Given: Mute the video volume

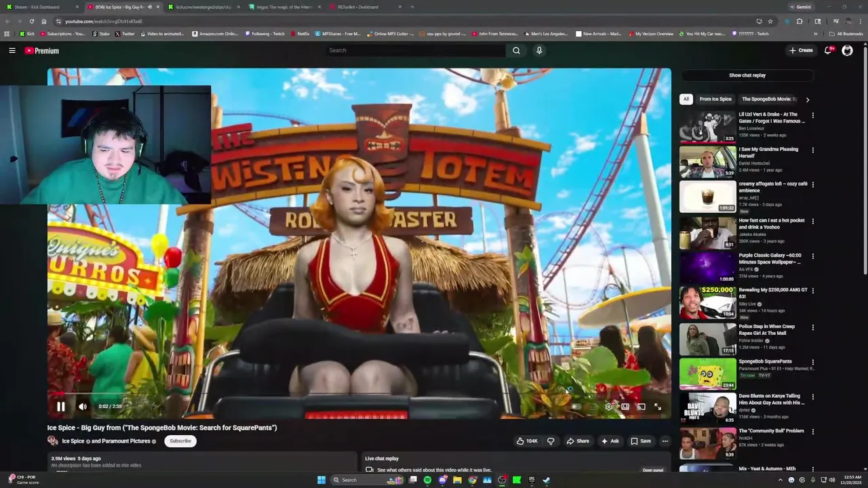Looking at the screenshot, I should (82, 407).
